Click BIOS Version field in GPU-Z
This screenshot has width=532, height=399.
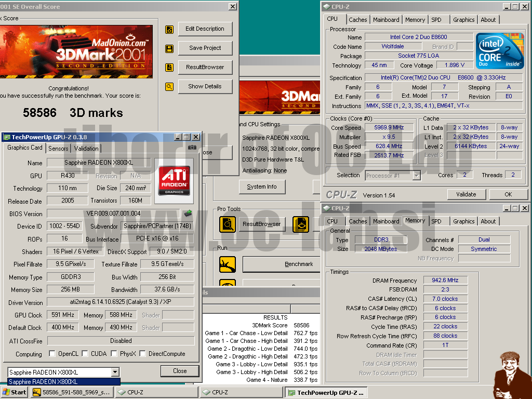click(x=113, y=214)
